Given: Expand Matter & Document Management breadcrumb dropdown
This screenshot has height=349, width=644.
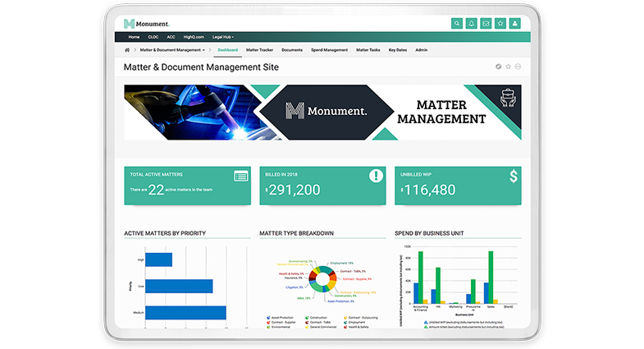Looking at the screenshot, I should (172, 50).
